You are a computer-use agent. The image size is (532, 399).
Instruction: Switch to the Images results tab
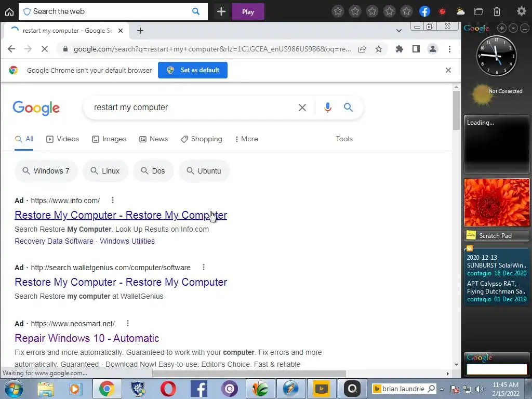109,139
